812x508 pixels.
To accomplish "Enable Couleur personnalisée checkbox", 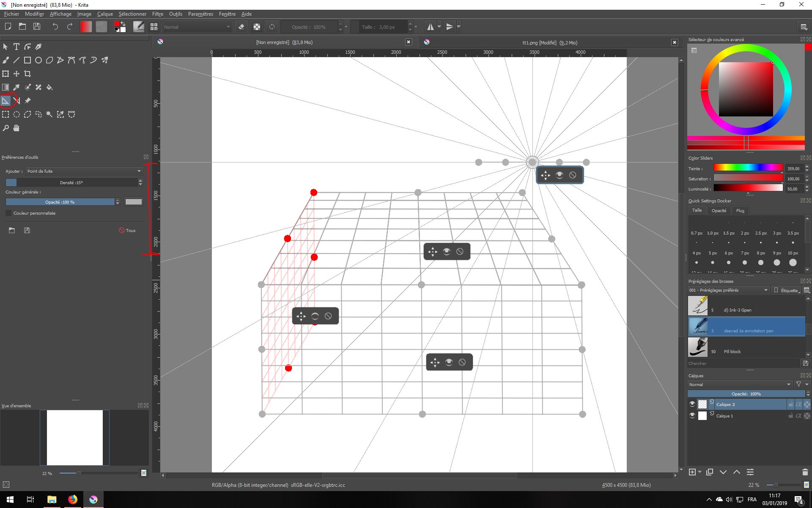I will coord(8,213).
